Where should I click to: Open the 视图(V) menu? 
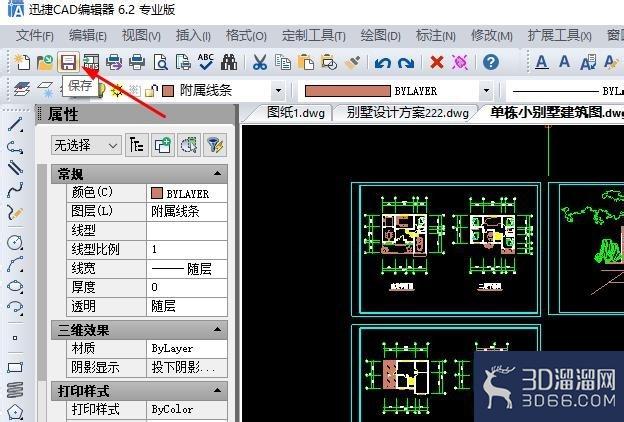tap(141, 36)
